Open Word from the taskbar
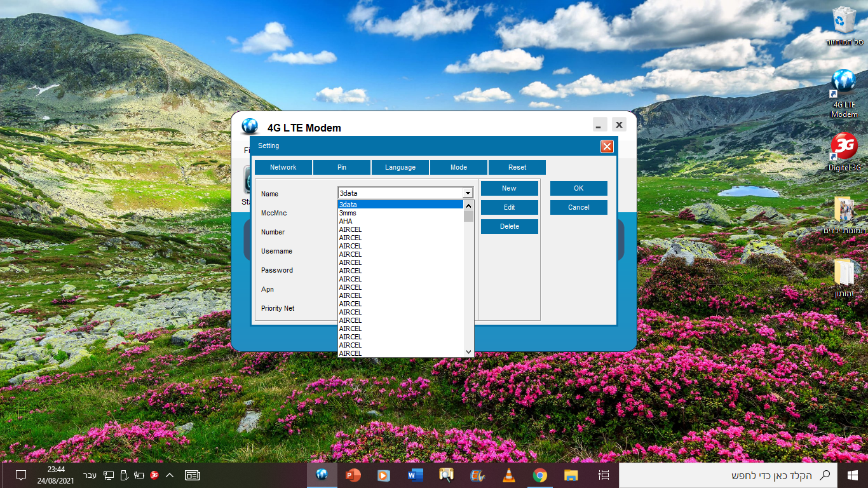868x488 pixels. (x=415, y=475)
